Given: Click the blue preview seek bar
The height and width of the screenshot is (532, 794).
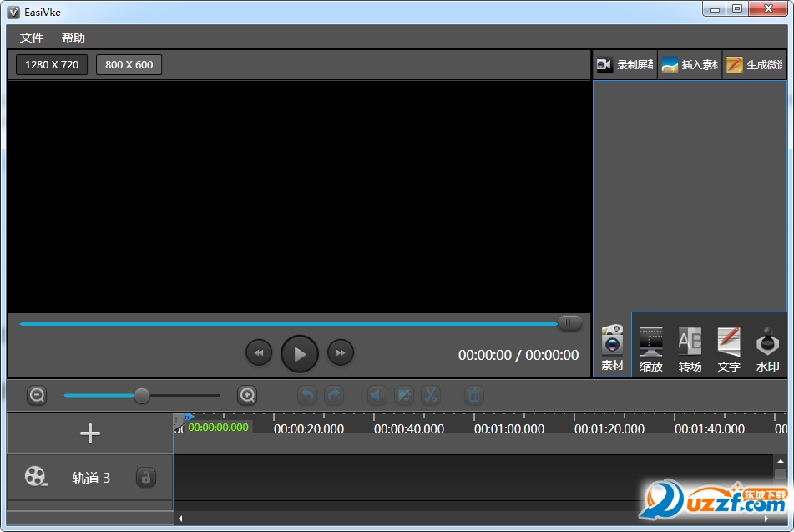Looking at the screenshot, I should click(x=289, y=324).
